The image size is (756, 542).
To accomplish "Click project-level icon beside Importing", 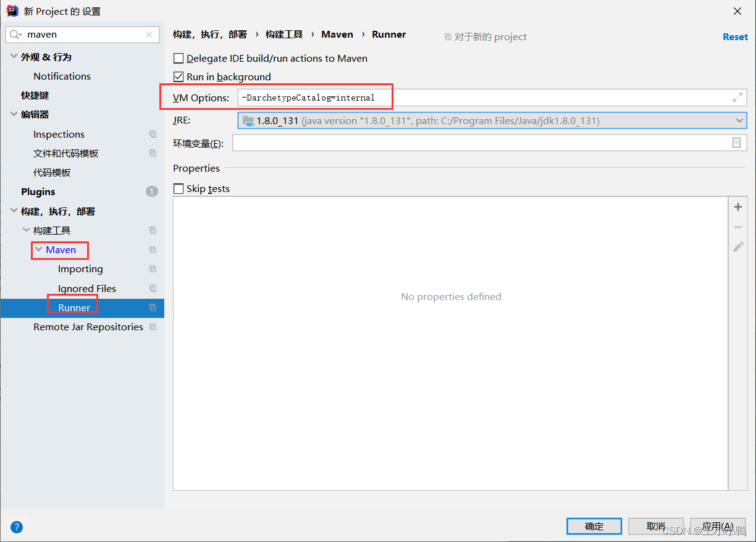I will pyautogui.click(x=153, y=269).
